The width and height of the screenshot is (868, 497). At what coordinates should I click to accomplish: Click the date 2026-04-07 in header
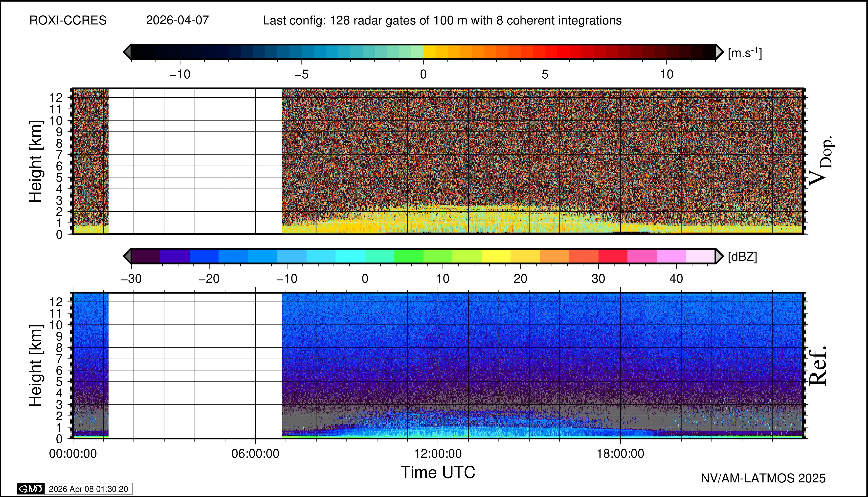[x=177, y=21]
